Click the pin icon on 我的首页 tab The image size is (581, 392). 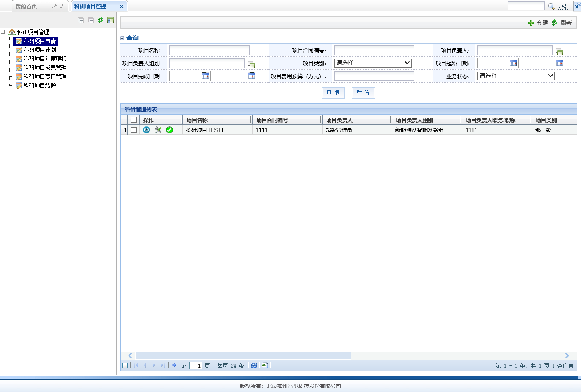(x=62, y=6)
